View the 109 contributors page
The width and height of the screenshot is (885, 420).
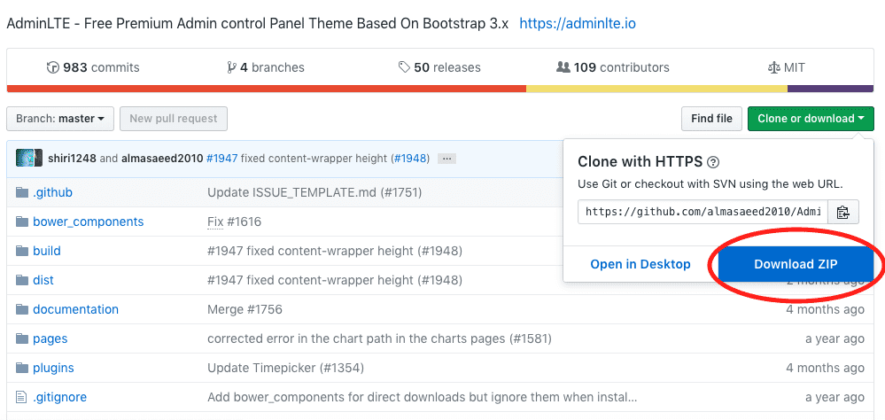pos(613,68)
